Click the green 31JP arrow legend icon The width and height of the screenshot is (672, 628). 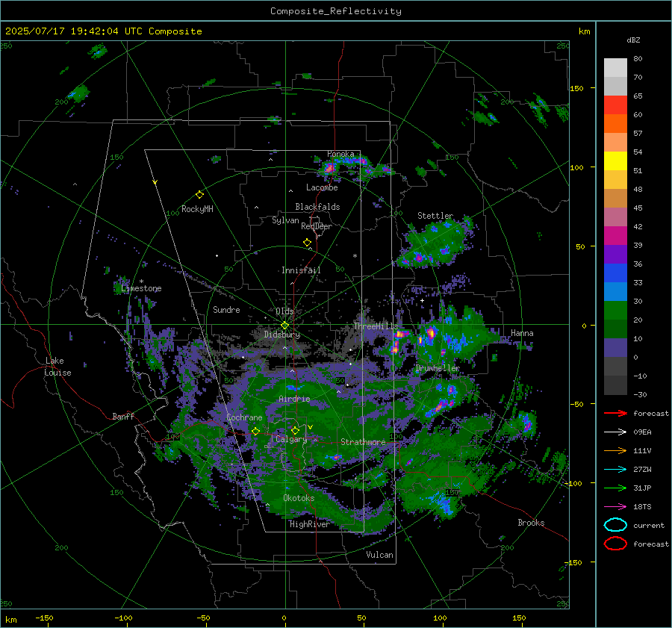[615, 488]
